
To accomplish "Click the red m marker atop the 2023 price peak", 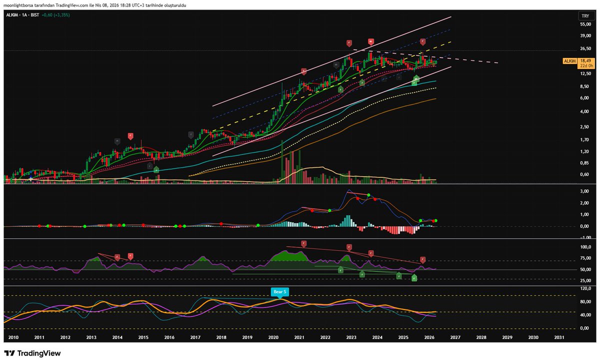I will (371, 42).
